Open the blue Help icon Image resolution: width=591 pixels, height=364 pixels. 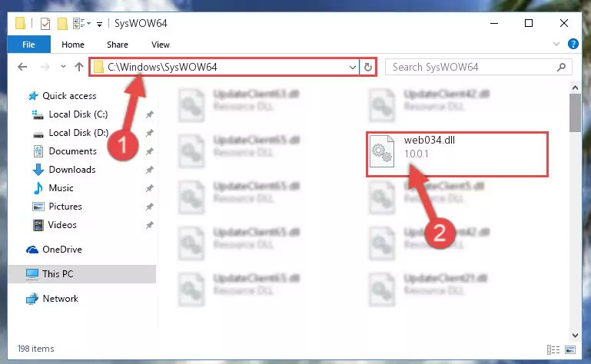pyautogui.click(x=573, y=44)
